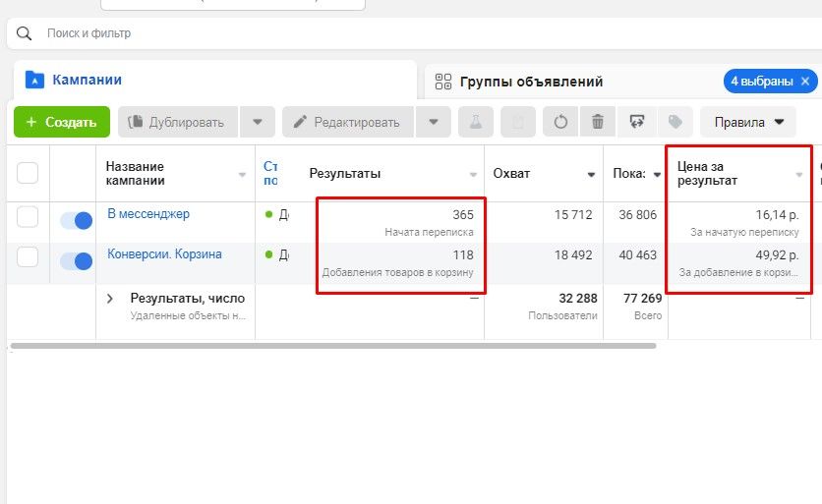
Task: Open the 'Конверсии. Корзина' campaign link
Action: 164,254
